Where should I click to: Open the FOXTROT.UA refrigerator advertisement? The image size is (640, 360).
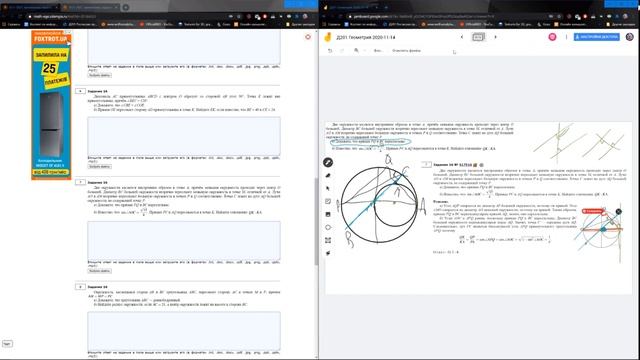pyautogui.click(x=51, y=105)
